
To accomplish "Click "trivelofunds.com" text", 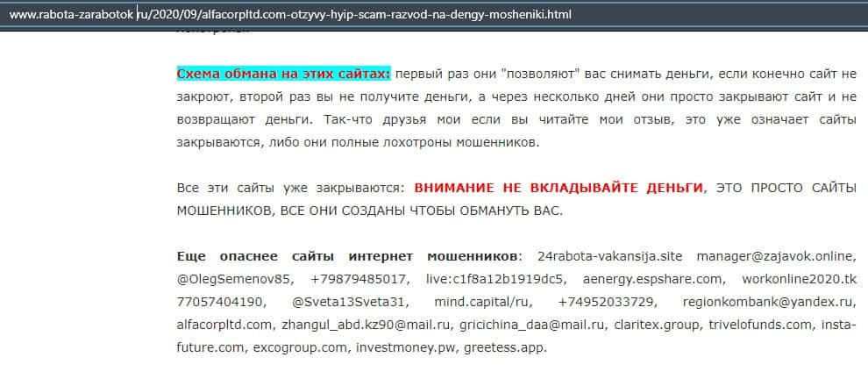I will coord(761,325).
